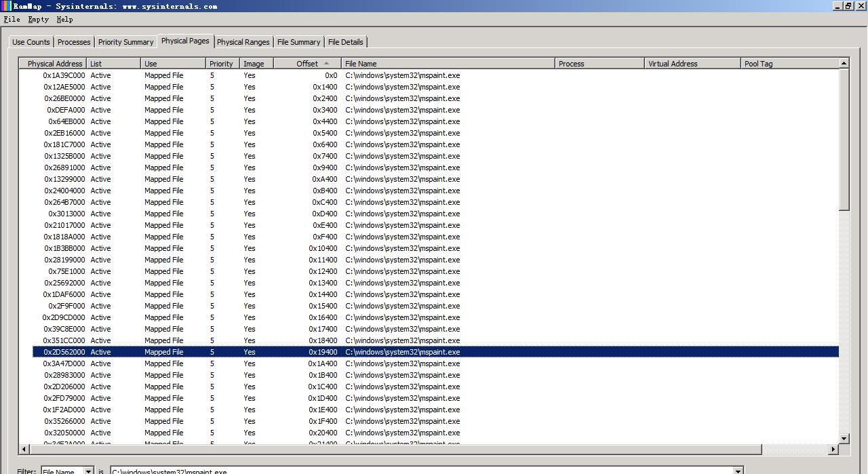Sort by the Pool Tag column header
The image size is (868, 474).
tap(789, 64)
